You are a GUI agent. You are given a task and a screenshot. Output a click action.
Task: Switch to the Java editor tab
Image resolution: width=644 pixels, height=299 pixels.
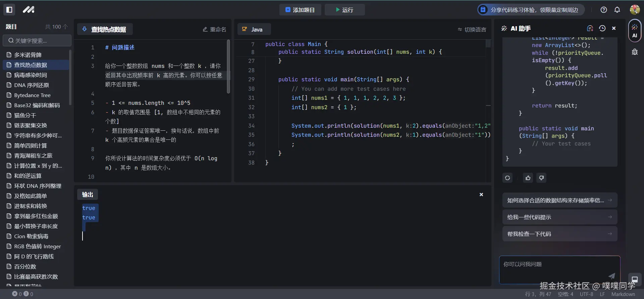pyautogui.click(x=254, y=29)
